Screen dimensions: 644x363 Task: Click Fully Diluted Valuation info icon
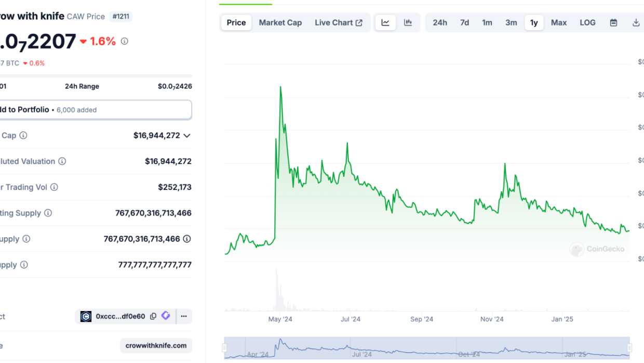tap(62, 161)
